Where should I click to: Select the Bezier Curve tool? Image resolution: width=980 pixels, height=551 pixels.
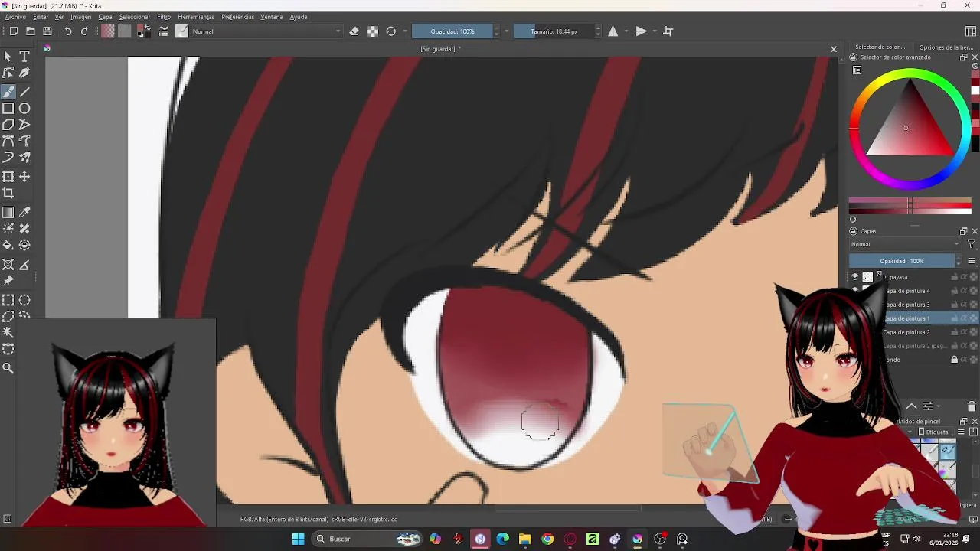(8, 142)
